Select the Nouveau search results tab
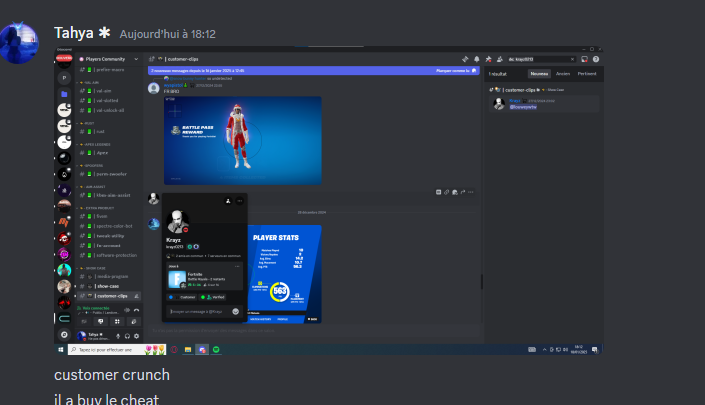The height and width of the screenshot is (405, 705). 539,74
